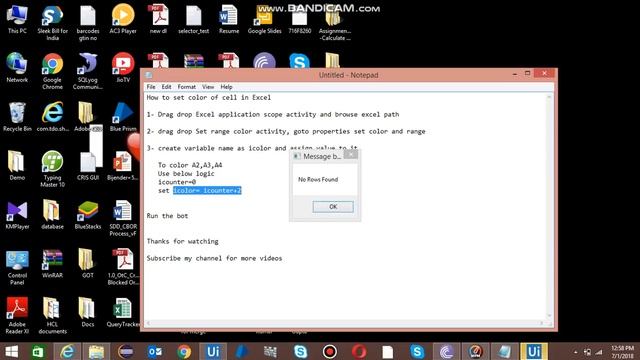Open HCL documents folder
The width and height of the screenshot is (640, 360).
coord(52,316)
